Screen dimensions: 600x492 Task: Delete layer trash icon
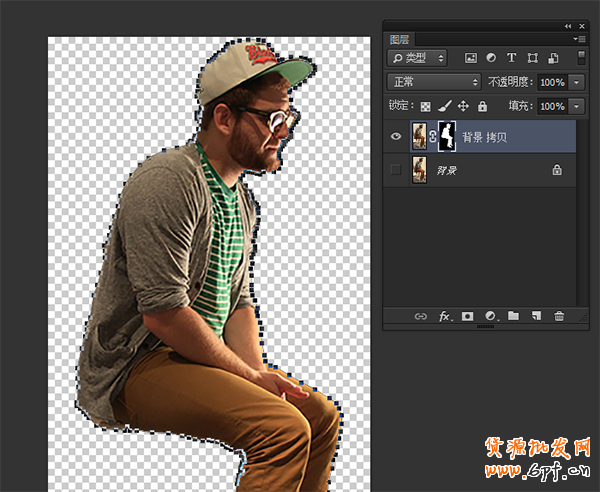coord(559,316)
